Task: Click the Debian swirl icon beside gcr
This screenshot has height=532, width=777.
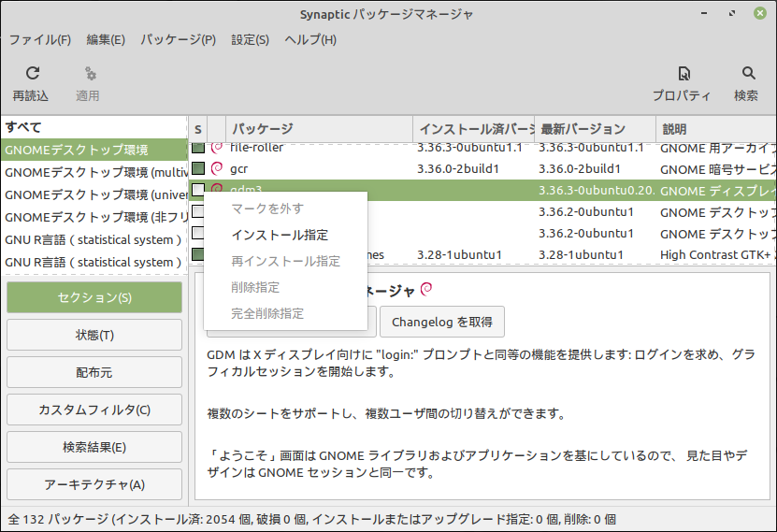Action: tap(217, 168)
